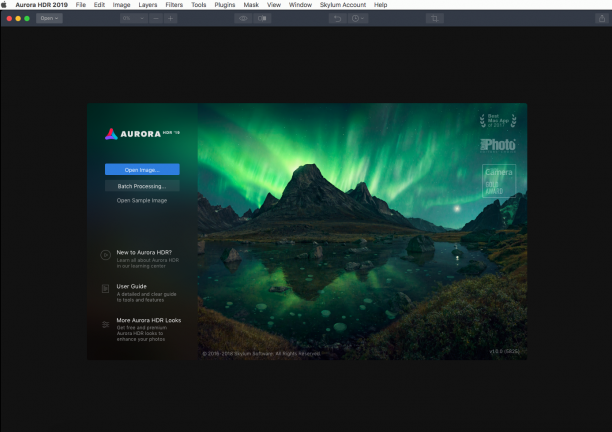The height and width of the screenshot is (432, 612).
Task: Open the Filters menu
Action: [174, 5]
